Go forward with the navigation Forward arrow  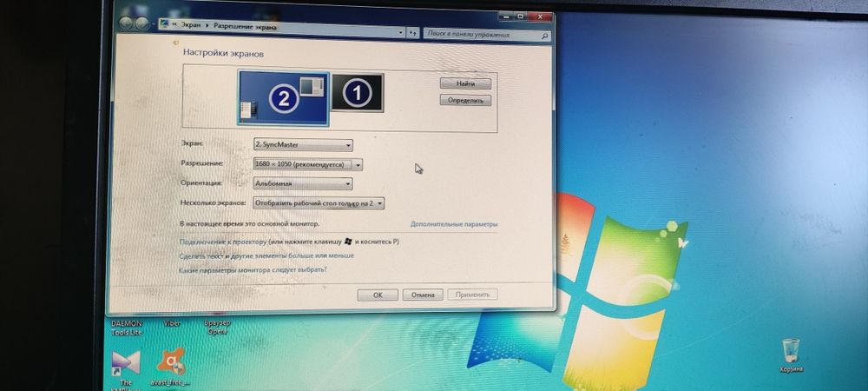(x=141, y=23)
